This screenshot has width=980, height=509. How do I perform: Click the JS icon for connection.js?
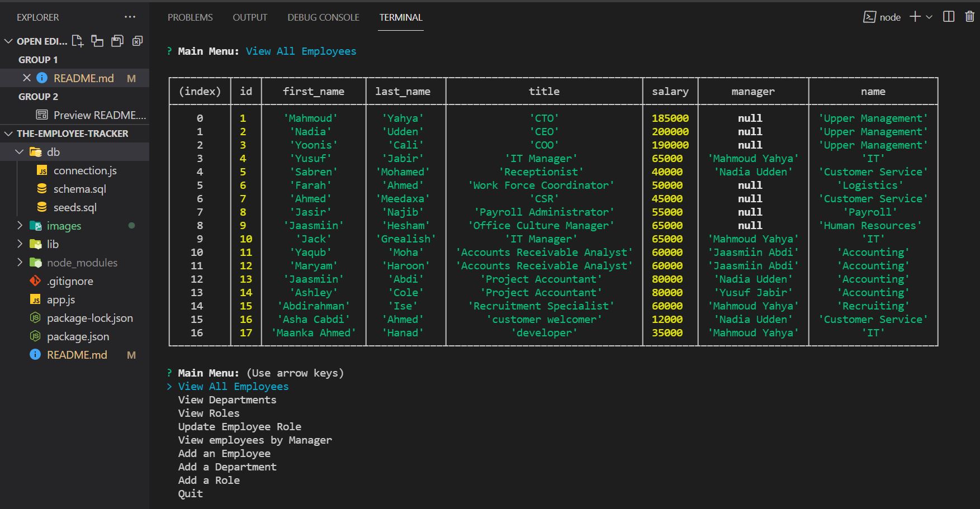click(x=42, y=170)
